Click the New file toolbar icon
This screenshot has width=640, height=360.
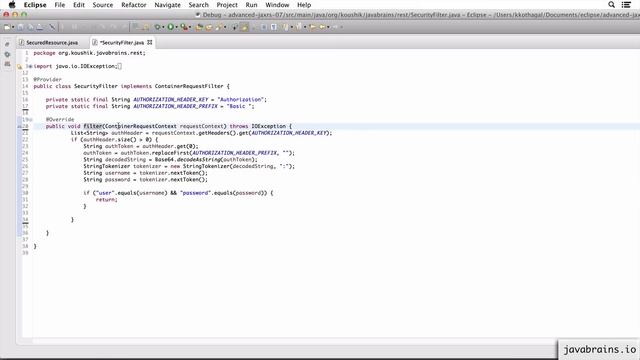(x=7, y=27)
